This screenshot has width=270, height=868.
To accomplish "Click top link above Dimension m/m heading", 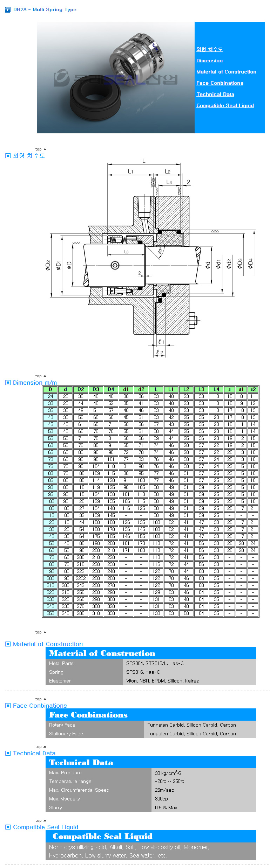I will coord(41,376).
